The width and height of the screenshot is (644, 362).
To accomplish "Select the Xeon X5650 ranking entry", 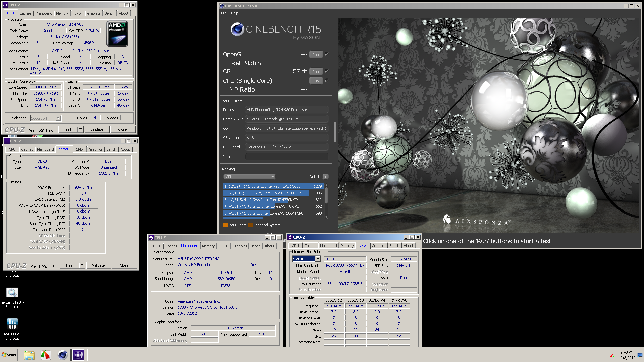I will coord(273,186).
